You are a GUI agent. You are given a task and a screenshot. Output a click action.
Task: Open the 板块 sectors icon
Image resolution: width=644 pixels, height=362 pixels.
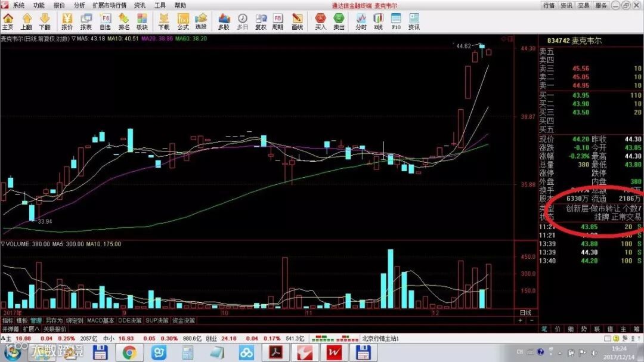click(142, 21)
